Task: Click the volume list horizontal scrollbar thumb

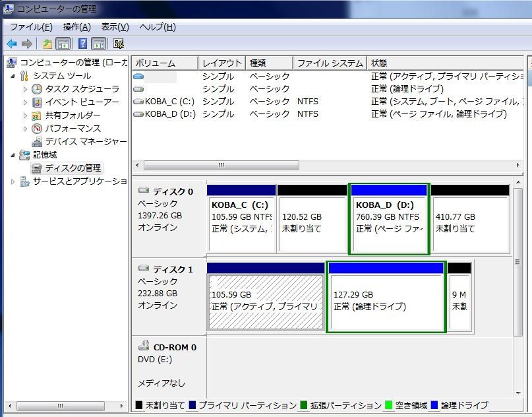Action: [x=222, y=166]
